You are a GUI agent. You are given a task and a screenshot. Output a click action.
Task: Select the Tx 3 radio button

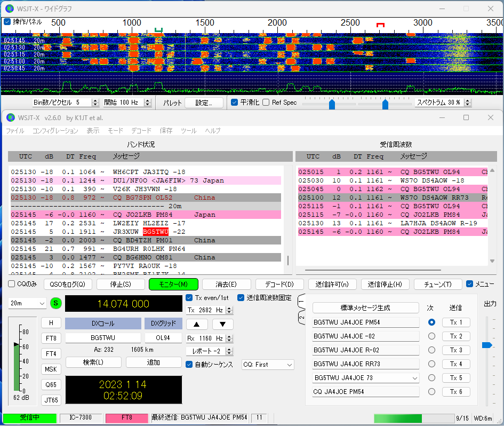(x=431, y=350)
